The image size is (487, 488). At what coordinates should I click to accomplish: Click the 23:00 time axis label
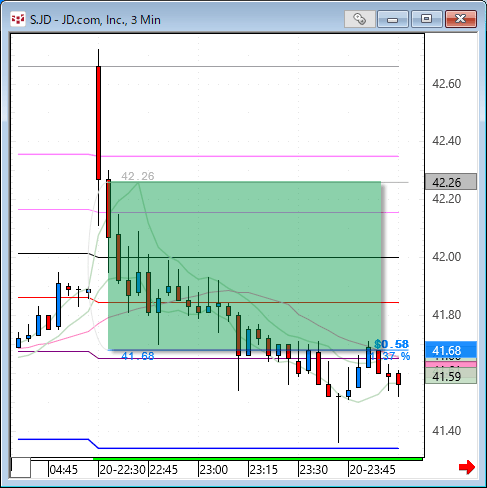(x=213, y=470)
